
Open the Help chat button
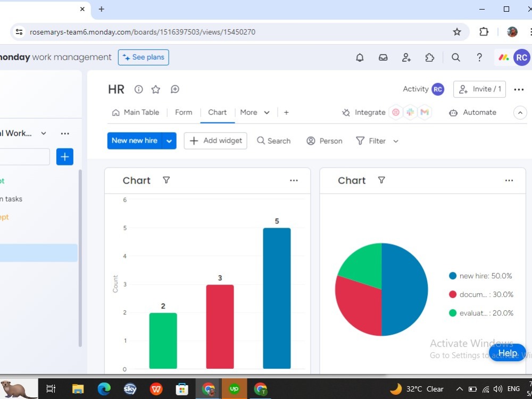click(x=508, y=353)
